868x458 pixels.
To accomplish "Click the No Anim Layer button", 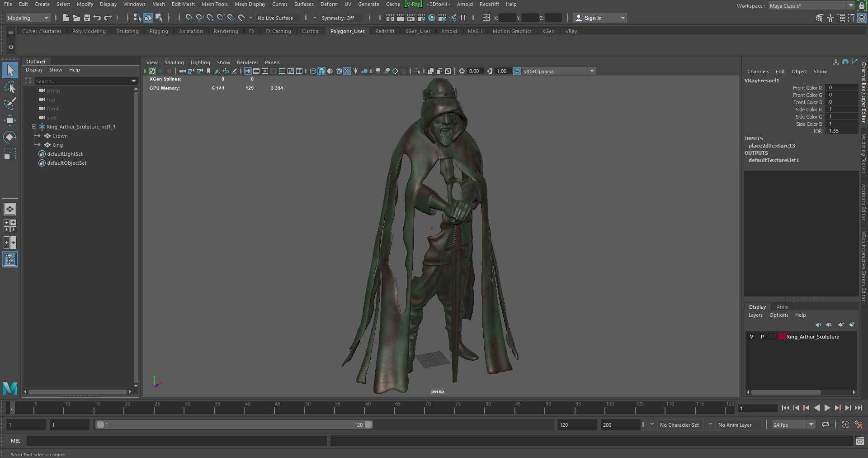I will tap(735, 425).
